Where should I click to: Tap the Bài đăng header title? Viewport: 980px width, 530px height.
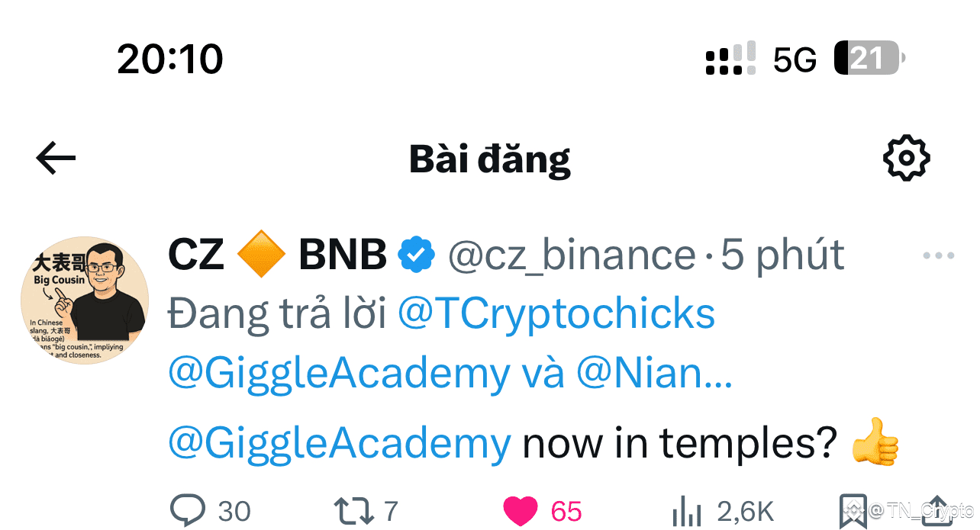point(490,159)
